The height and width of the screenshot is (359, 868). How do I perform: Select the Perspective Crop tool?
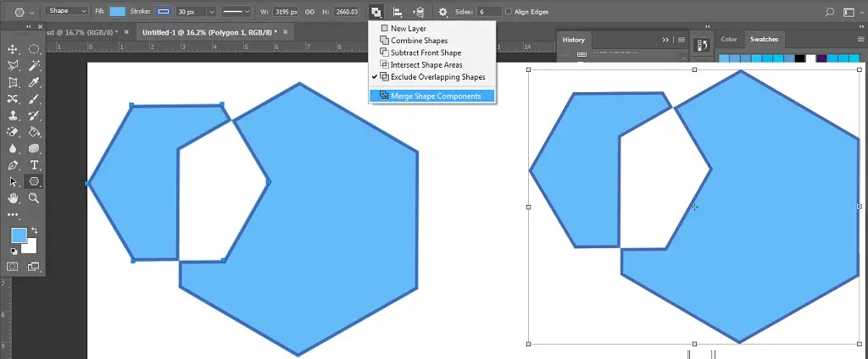click(13, 82)
